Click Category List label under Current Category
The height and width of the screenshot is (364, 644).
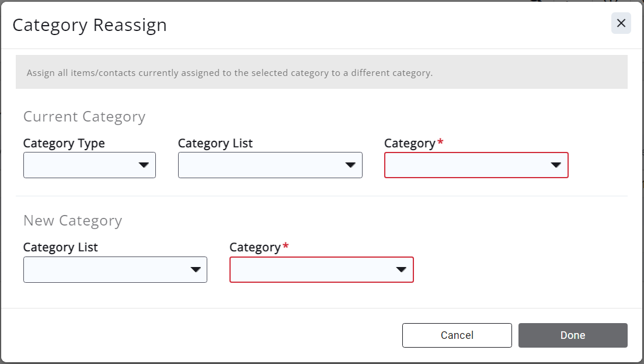[215, 144]
